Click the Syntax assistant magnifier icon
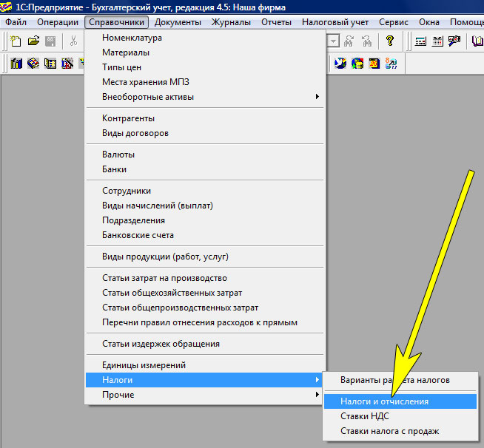The image size is (484, 448). tap(454, 41)
